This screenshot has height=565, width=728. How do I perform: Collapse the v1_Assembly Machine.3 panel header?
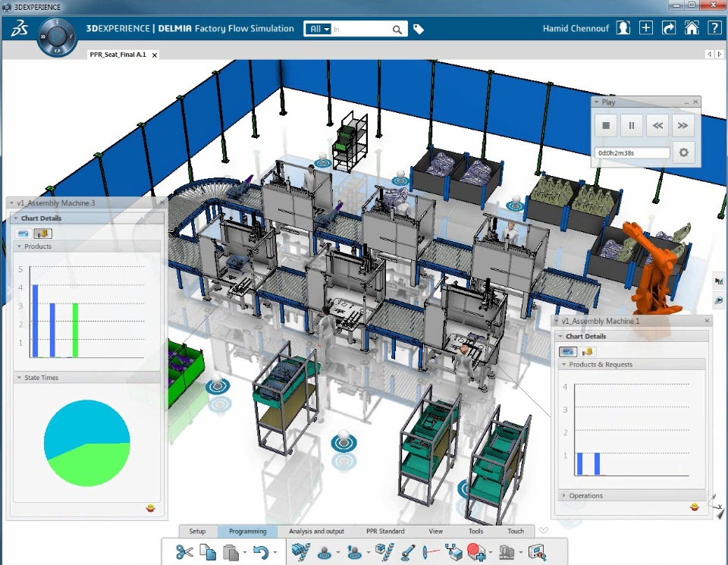[x=11, y=203]
